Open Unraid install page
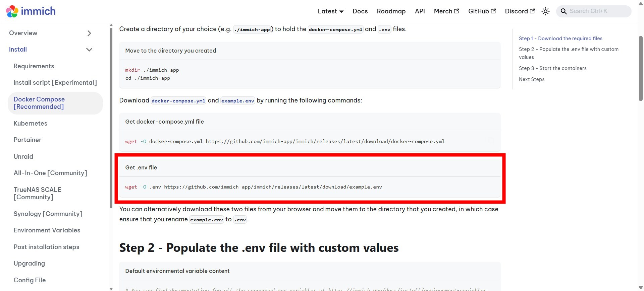Viewport: 644px width, 291px height. pyautogui.click(x=23, y=157)
